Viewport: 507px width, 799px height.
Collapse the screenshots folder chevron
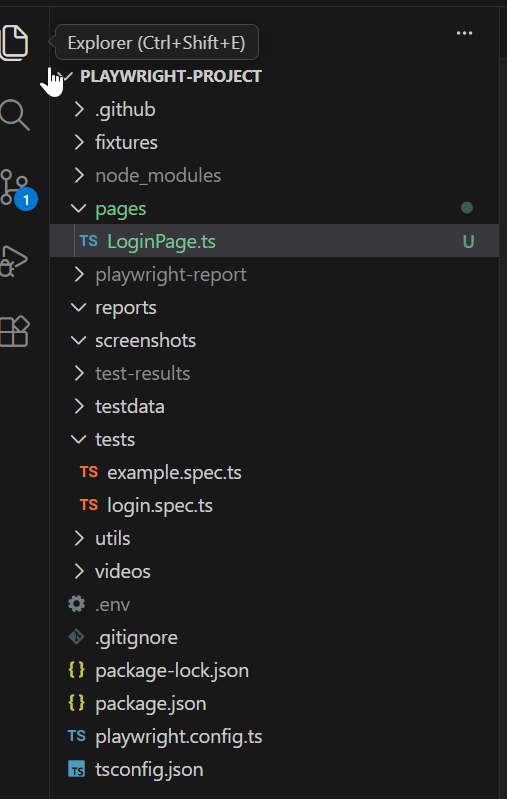click(78, 340)
